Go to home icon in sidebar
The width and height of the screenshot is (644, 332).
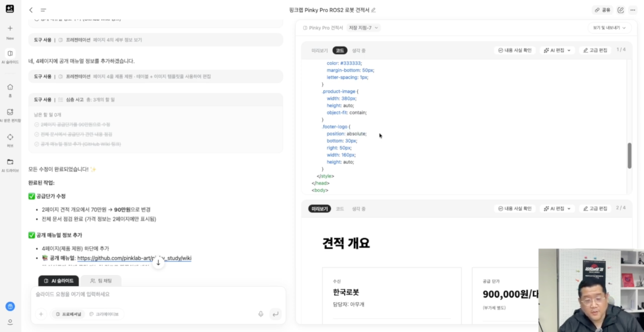[x=10, y=87]
